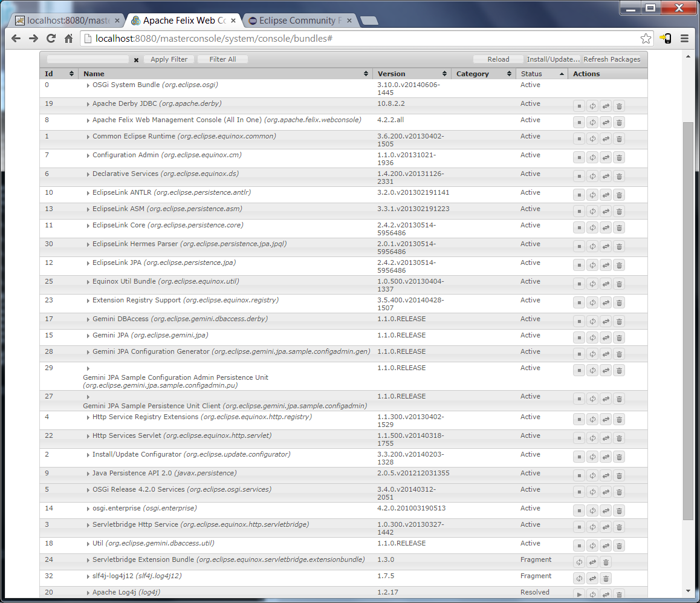Update the Install/Update Configurator bundle
The image size is (700, 603).
pos(606,457)
